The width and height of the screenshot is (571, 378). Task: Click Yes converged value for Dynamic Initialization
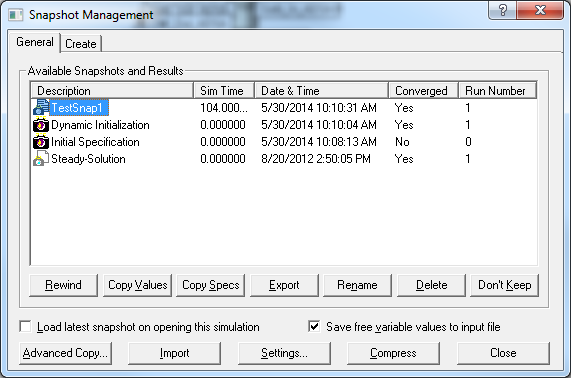click(x=404, y=125)
